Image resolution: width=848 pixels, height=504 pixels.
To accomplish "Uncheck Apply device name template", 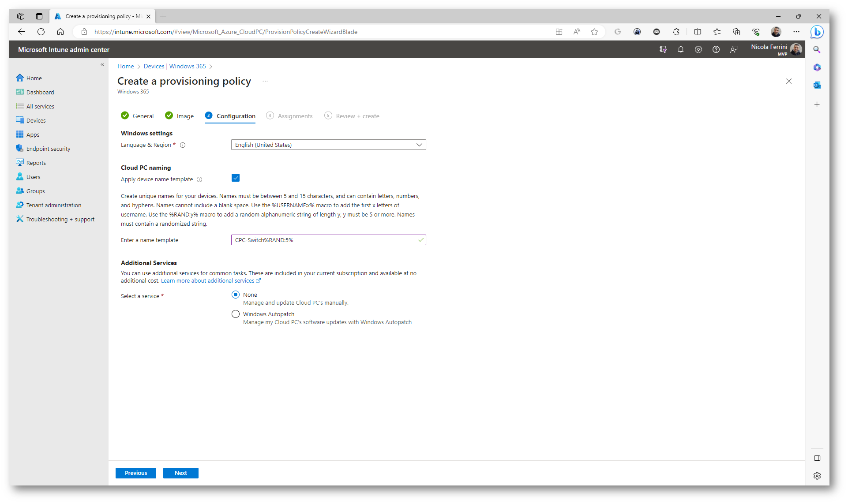I will [x=236, y=178].
